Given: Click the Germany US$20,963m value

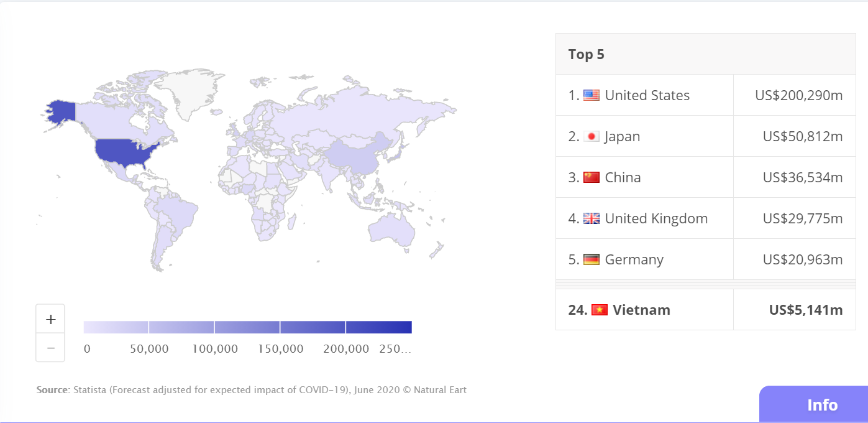Looking at the screenshot, I should tap(803, 259).
